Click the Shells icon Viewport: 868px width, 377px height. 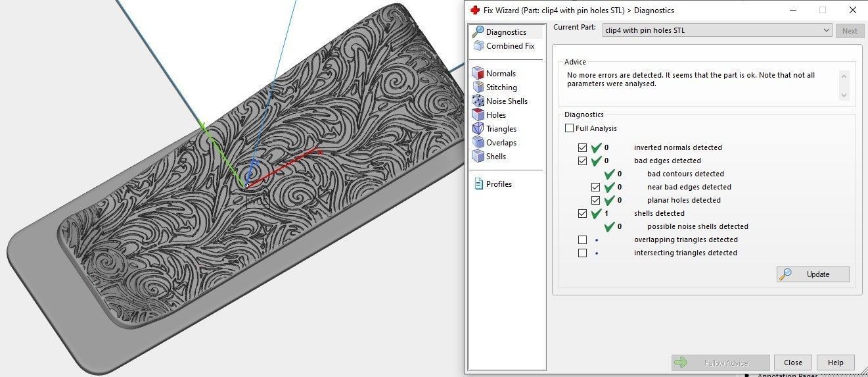pyautogui.click(x=478, y=157)
